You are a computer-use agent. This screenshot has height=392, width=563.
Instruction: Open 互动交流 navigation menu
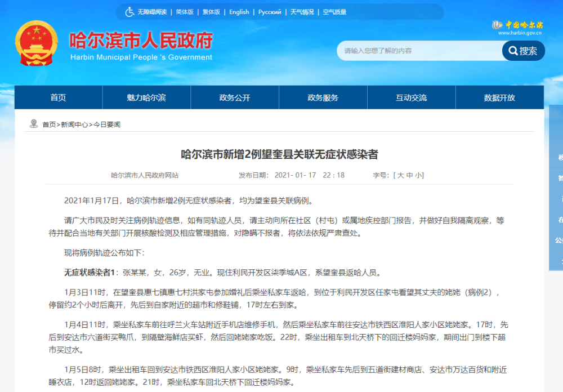pos(411,97)
